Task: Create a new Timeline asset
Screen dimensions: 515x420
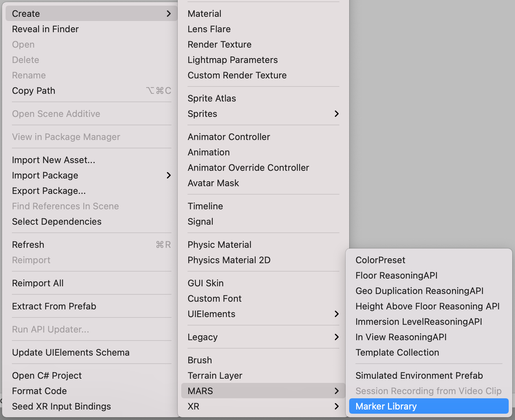Action: pos(205,206)
